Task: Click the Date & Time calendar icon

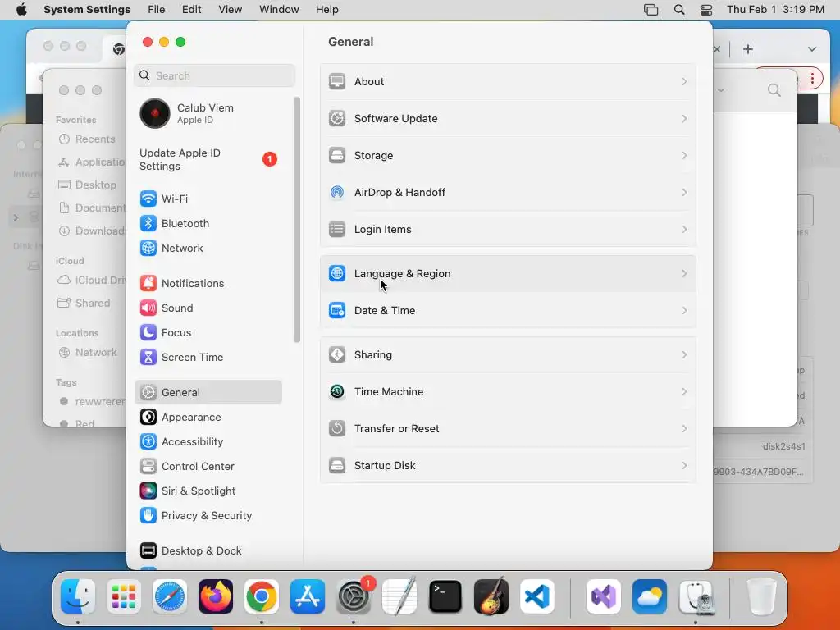Action: (337, 310)
